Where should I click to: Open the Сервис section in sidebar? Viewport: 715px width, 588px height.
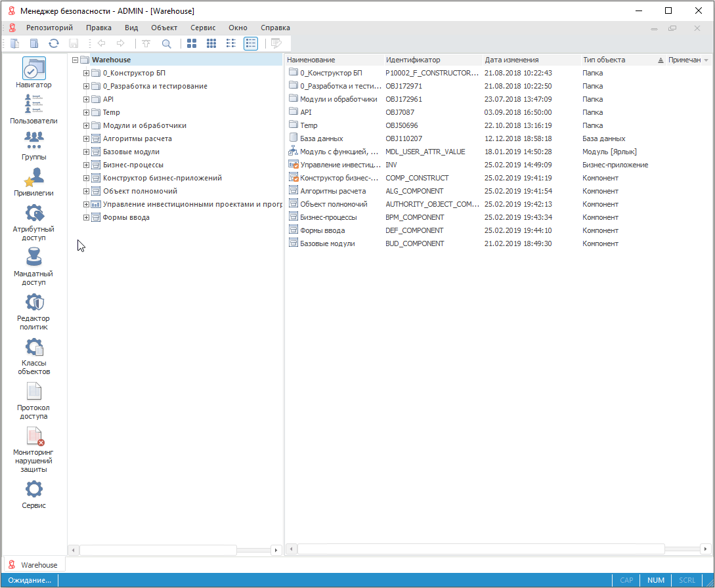coord(33,494)
